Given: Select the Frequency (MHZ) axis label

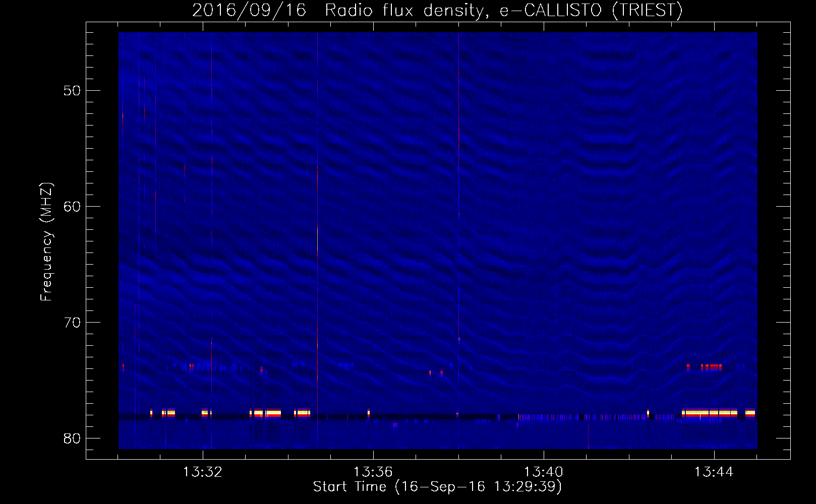Looking at the screenshot, I should coord(46,242).
